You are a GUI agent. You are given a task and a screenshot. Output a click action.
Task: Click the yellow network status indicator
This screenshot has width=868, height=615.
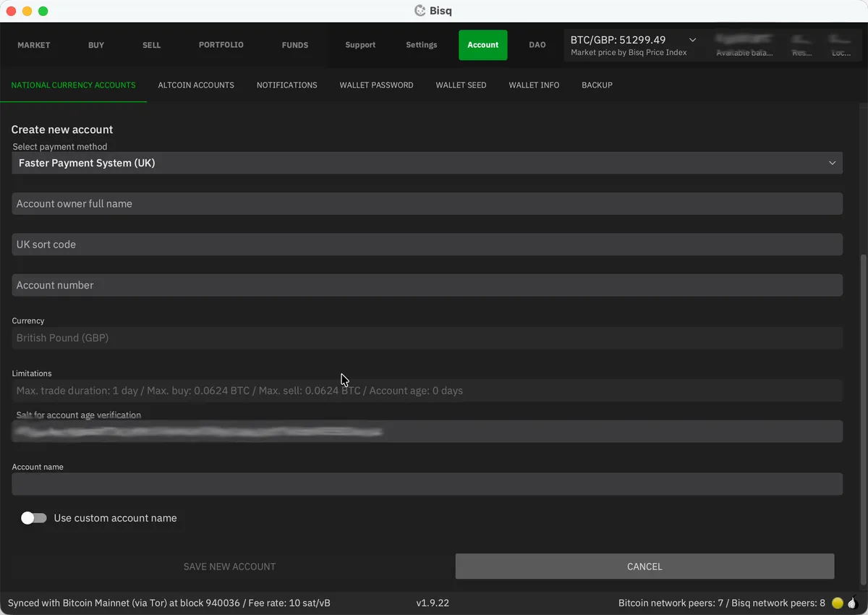[x=837, y=603]
